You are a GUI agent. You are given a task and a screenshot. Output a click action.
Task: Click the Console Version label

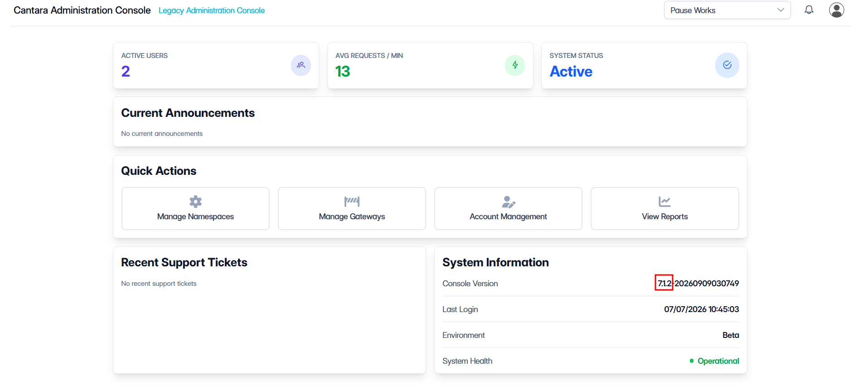point(470,284)
